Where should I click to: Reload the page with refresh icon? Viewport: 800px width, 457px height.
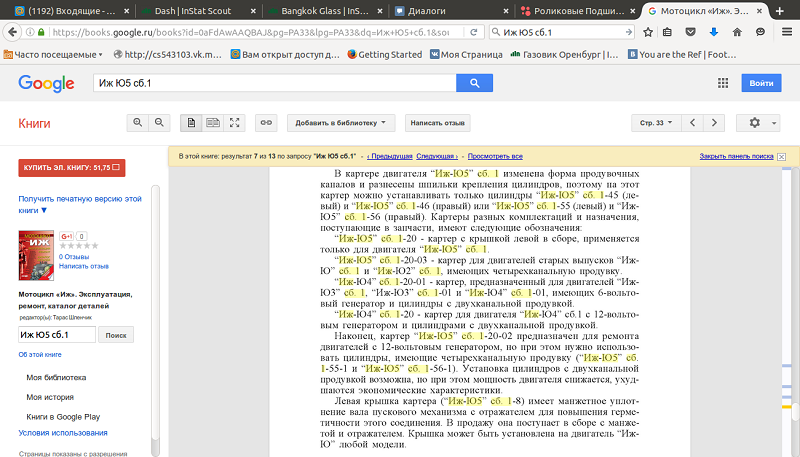473,32
